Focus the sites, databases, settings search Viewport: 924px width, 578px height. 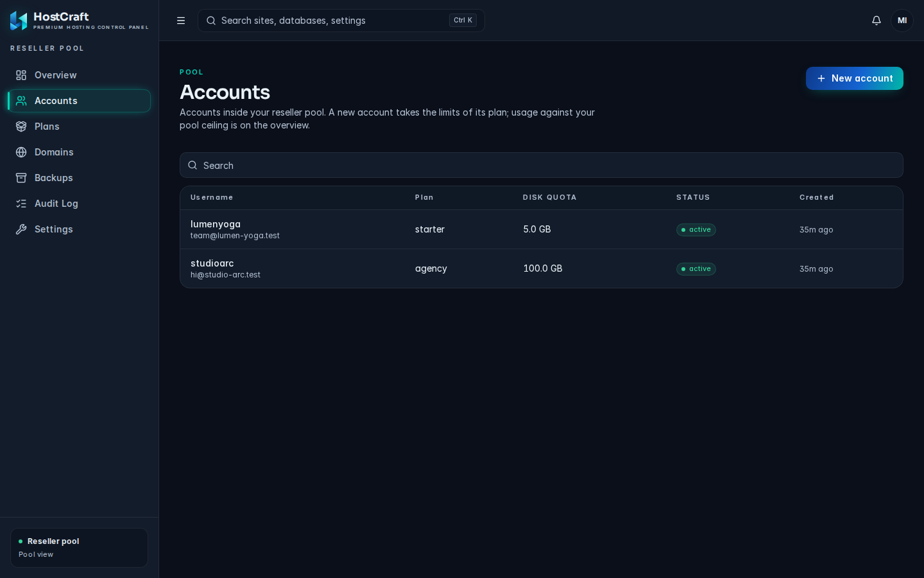(x=341, y=21)
